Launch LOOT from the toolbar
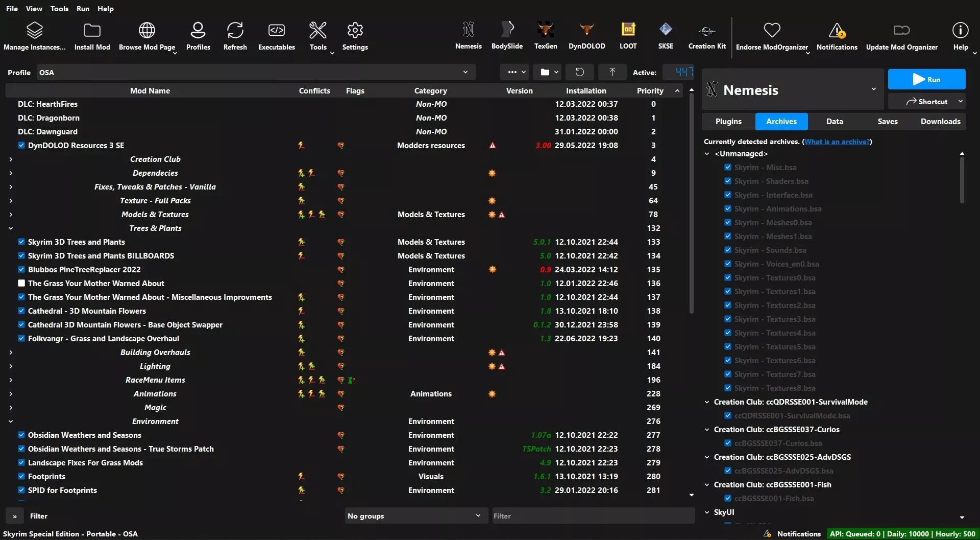 coord(628,35)
